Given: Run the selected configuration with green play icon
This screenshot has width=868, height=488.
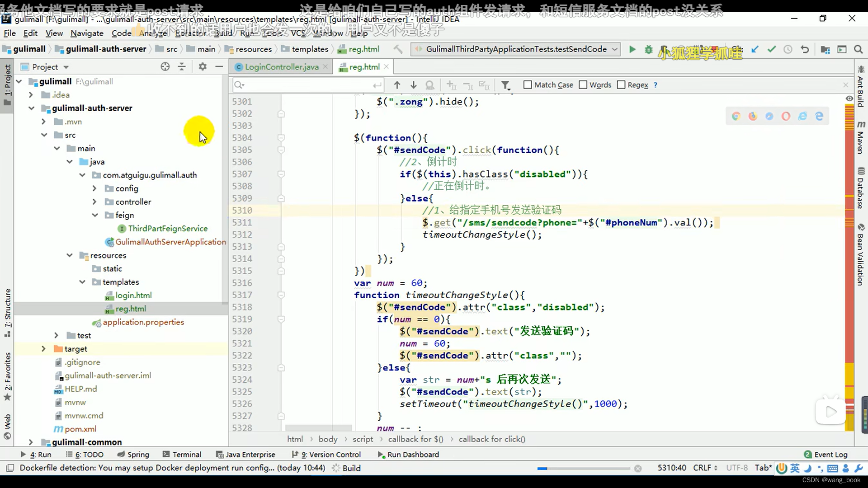Looking at the screenshot, I should pos(632,49).
